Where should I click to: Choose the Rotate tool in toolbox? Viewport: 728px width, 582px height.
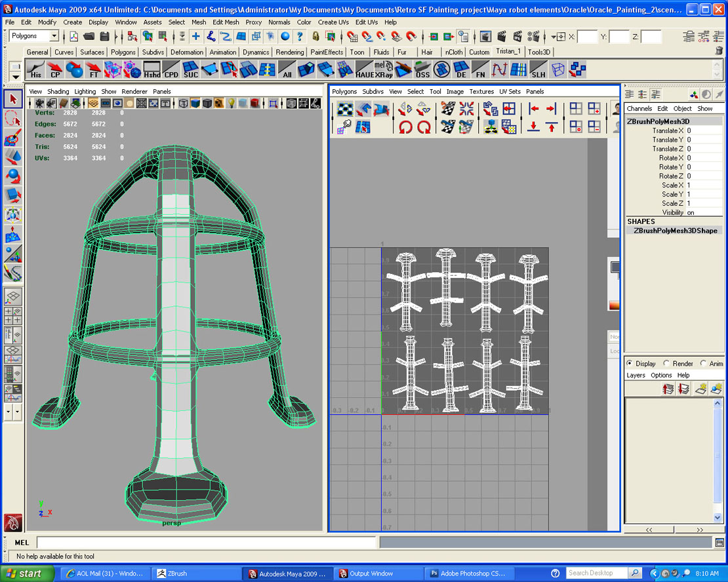(x=13, y=176)
